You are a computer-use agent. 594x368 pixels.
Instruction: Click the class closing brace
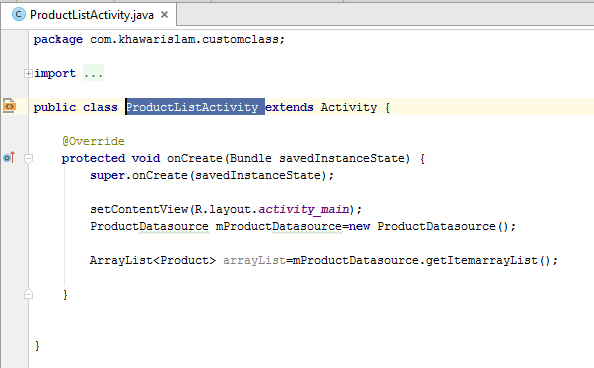[x=37, y=345]
